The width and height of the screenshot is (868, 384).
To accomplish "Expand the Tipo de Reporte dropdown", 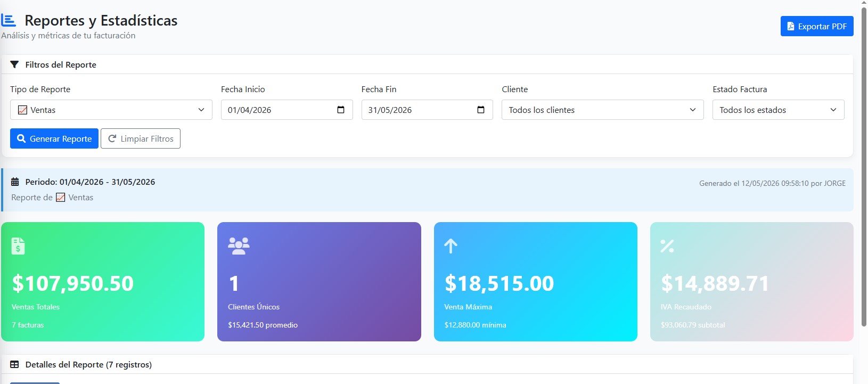I will [111, 110].
